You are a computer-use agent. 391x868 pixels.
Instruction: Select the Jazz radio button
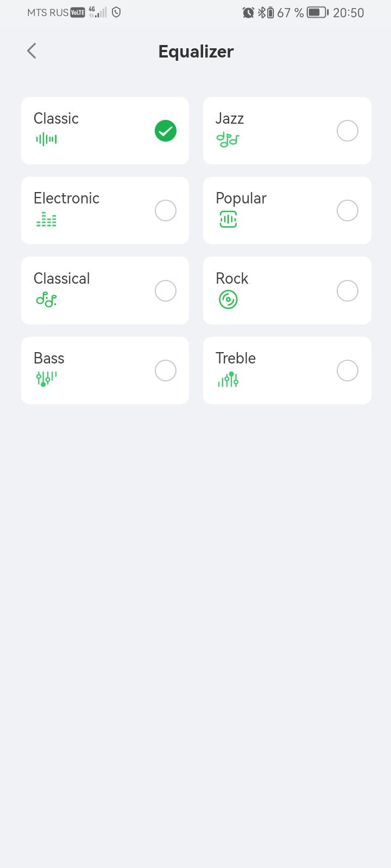tap(348, 131)
